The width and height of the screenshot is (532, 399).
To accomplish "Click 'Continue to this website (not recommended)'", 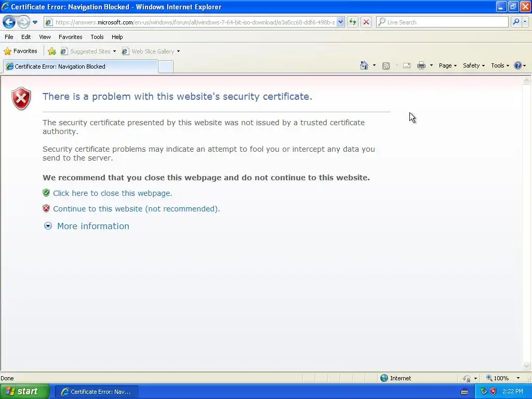I will 137,209.
